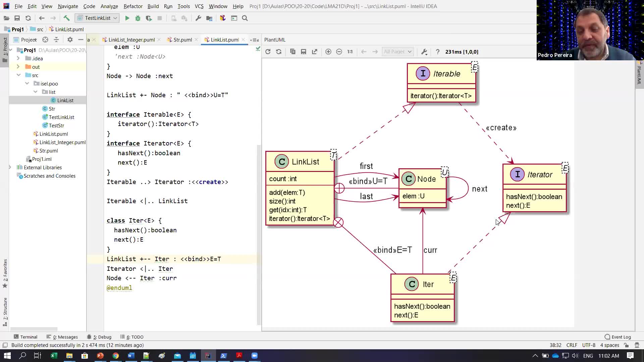Zoom out the PlantUML diagram

point(339,52)
